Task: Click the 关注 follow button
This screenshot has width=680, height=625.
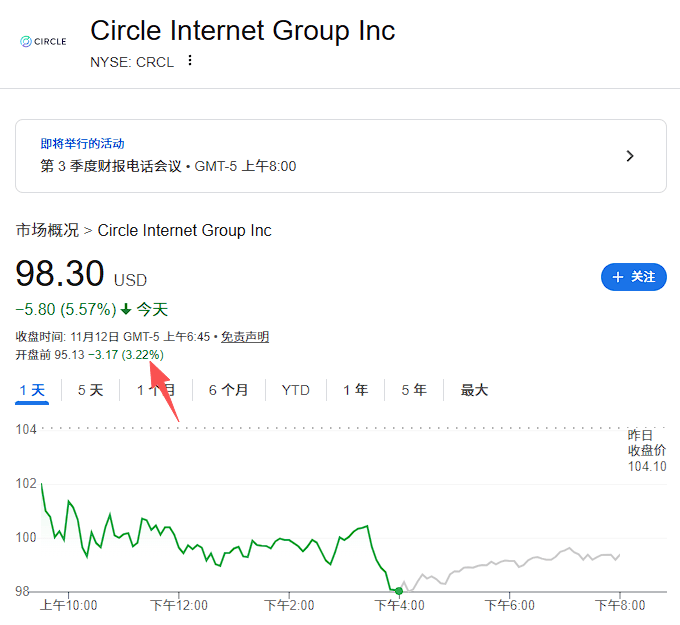Action: [x=633, y=277]
